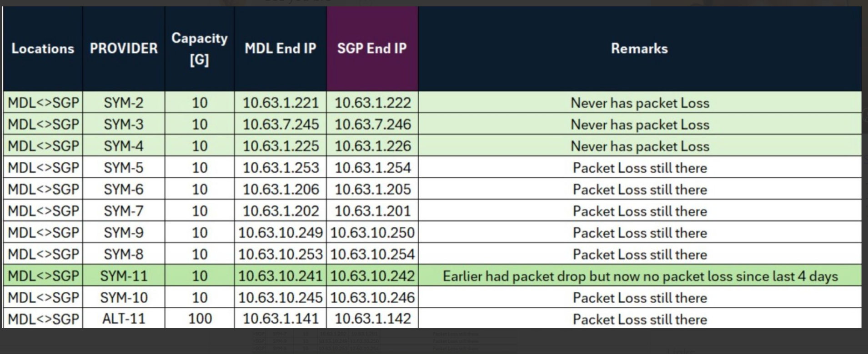The image size is (868, 354).
Task: Click the Locations column header
Action: (x=43, y=49)
